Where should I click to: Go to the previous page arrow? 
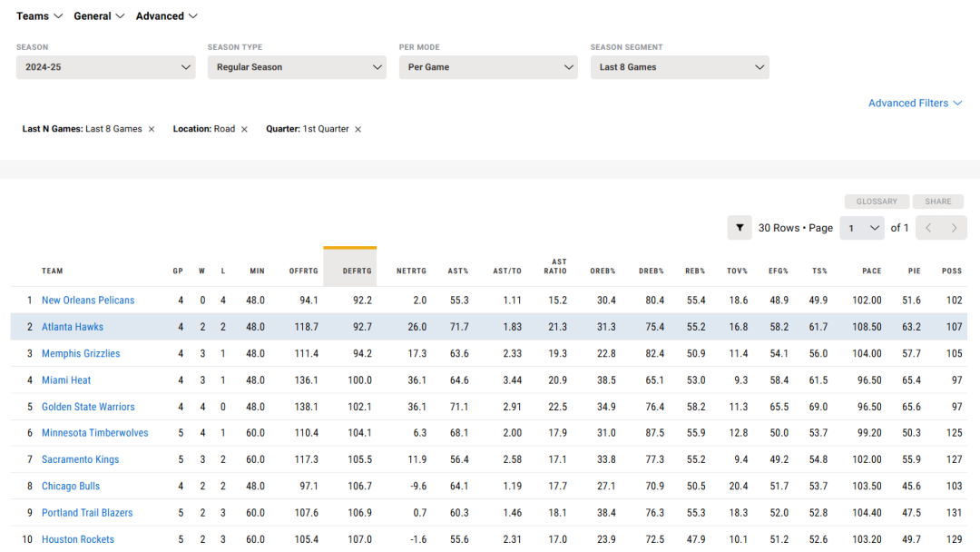point(929,228)
